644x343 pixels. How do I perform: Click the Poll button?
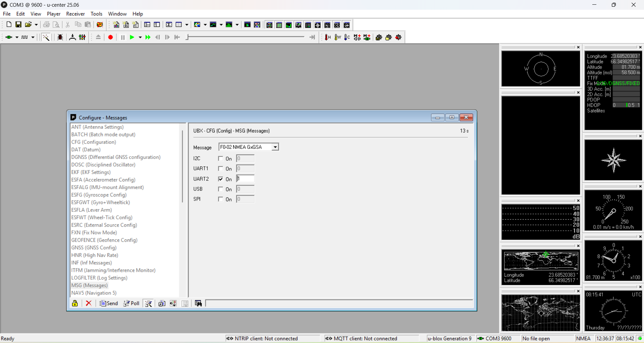click(132, 303)
